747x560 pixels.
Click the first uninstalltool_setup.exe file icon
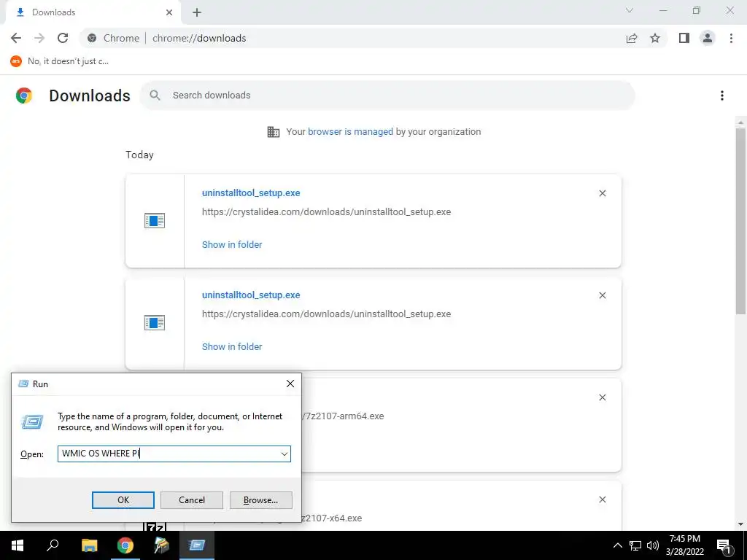[x=155, y=220]
